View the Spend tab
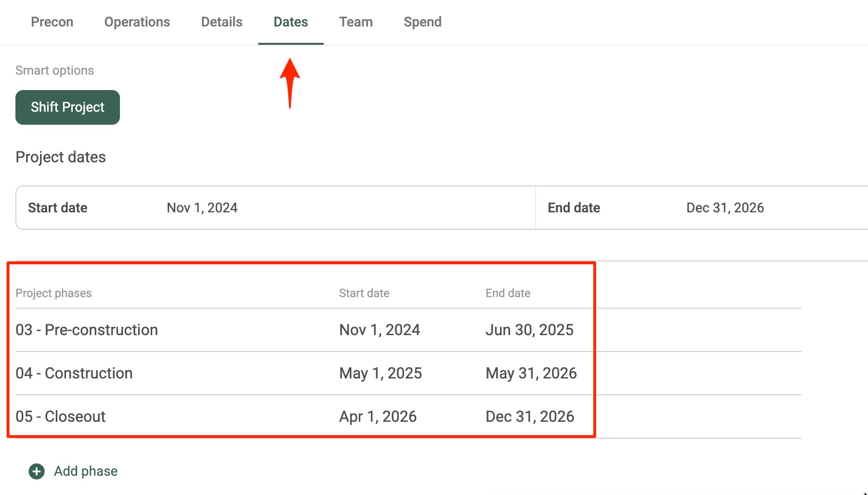This screenshot has height=495, width=868. (x=422, y=22)
